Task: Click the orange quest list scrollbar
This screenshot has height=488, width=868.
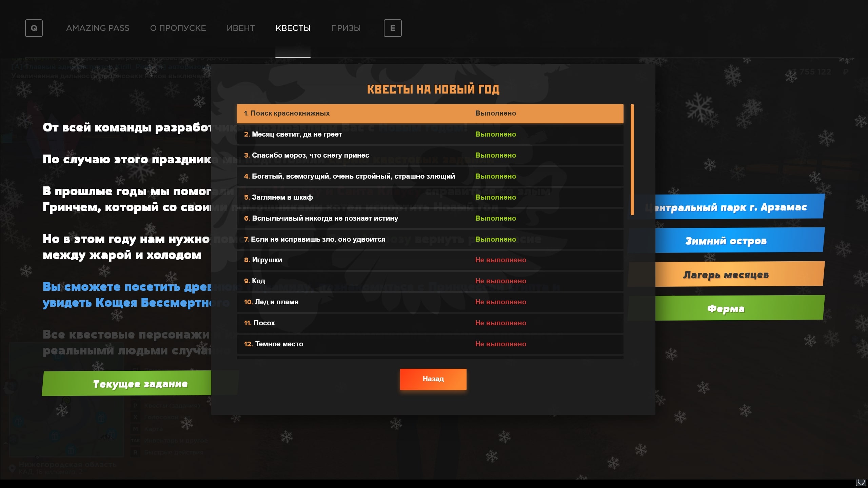Action: point(632,159)
